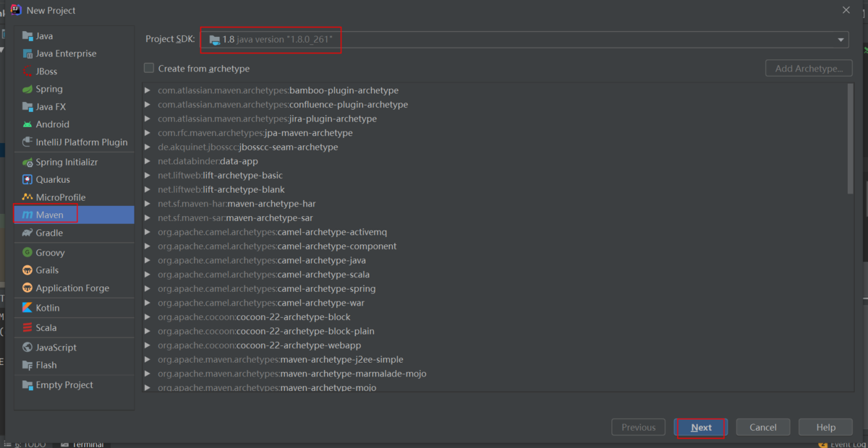Click the Grails icon
This screenshot has height=448, width=868.
click(x=27, y=270)
